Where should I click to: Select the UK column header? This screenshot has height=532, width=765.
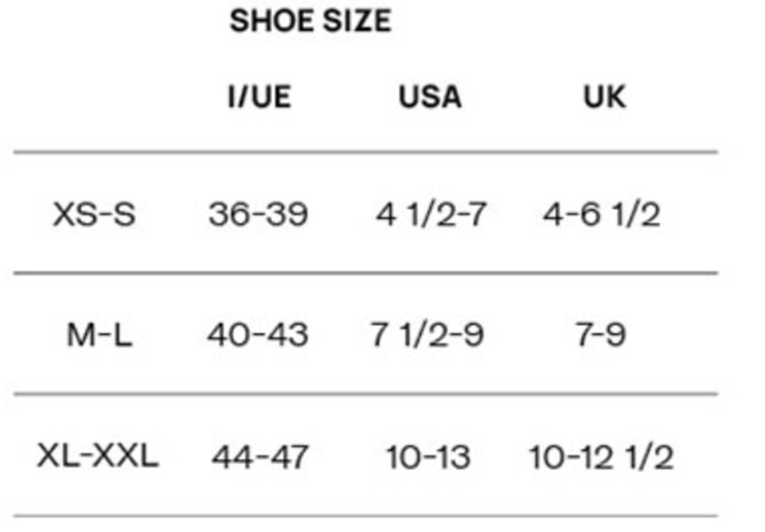[604, 96]
